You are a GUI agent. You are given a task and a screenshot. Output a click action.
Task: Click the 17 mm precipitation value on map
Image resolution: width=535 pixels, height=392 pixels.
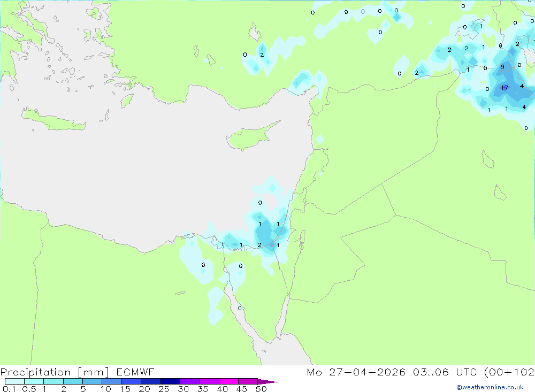505,88
